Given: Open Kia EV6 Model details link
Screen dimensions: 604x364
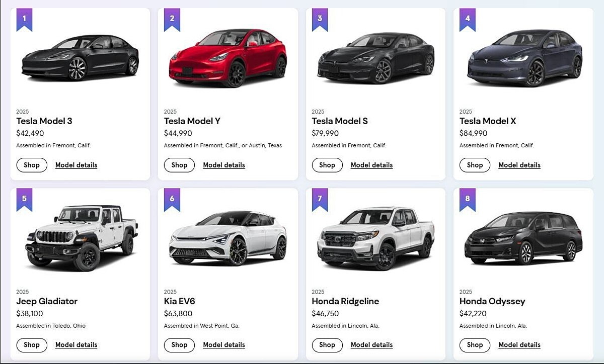Looking at the screenshot, I should [224, 345].
